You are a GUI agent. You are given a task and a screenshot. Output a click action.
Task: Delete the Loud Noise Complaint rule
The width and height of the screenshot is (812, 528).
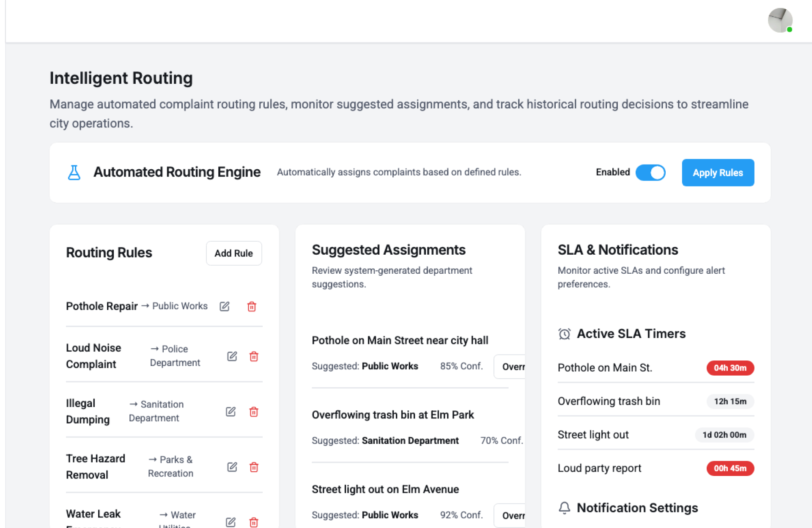point(254,356)
